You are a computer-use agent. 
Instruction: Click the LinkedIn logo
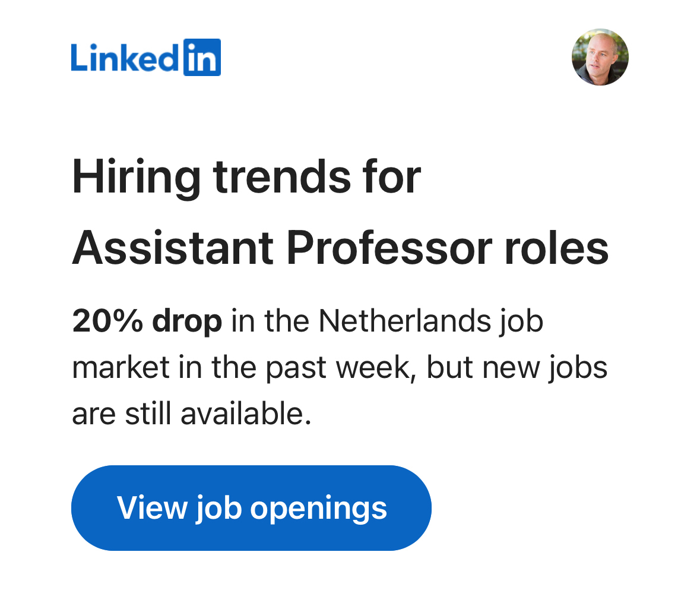pyautogui.click(x=145, y=58)
